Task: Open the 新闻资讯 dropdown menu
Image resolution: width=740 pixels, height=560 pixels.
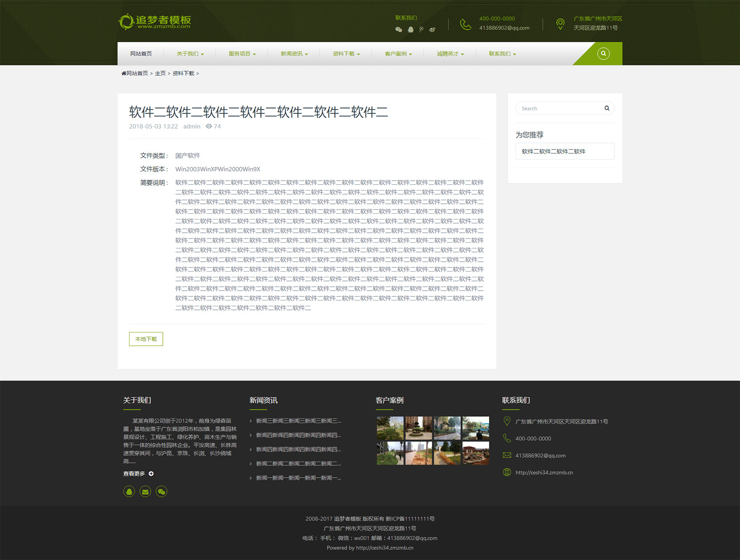Action: coord(294,54)
